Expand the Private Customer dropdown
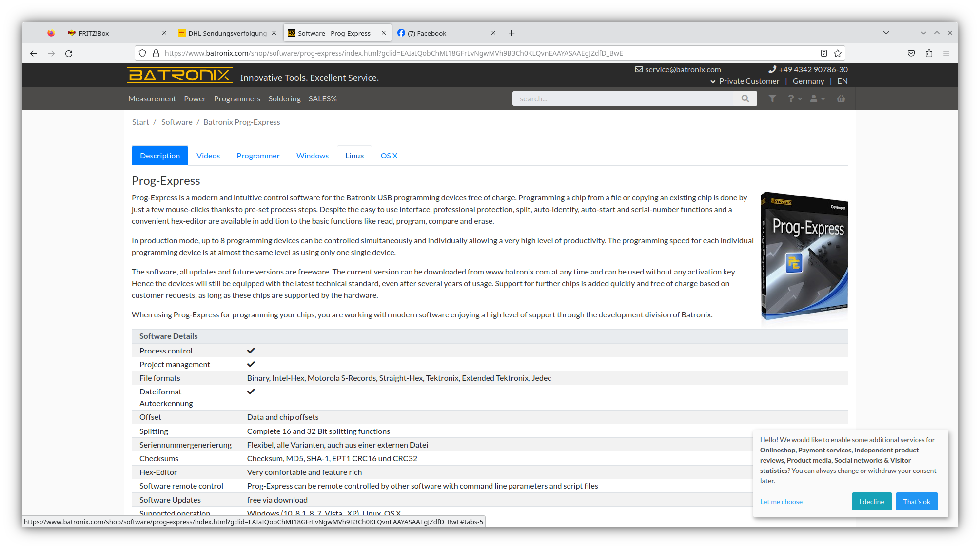Screen dimensions: 980x549 [713, 81]
